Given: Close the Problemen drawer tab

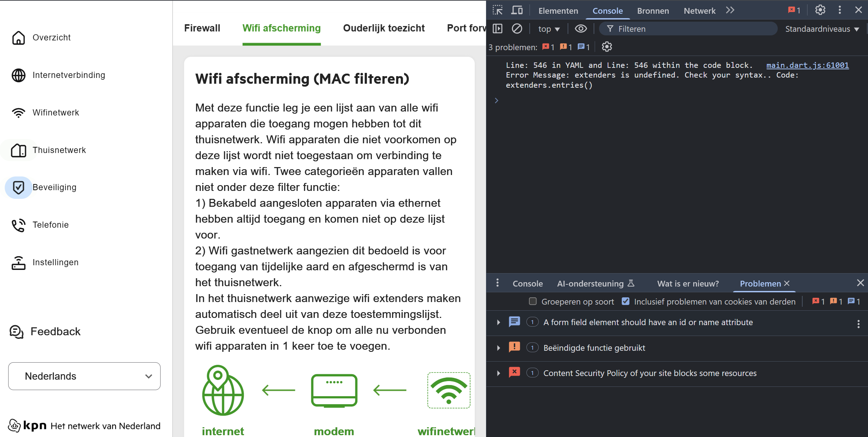Looking at the screenshot, I should tap(787, 284).
